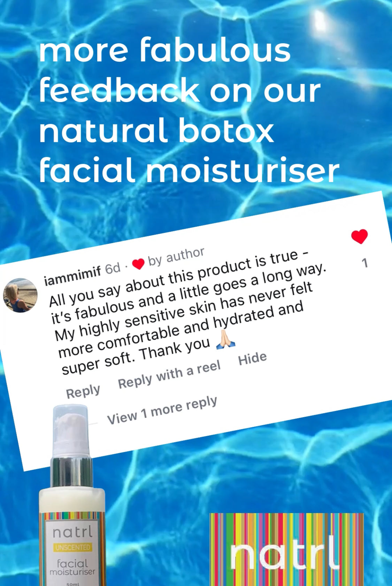
Task: Click the natrl facial moisturiser bottle
Action: [x=72, y=495]
